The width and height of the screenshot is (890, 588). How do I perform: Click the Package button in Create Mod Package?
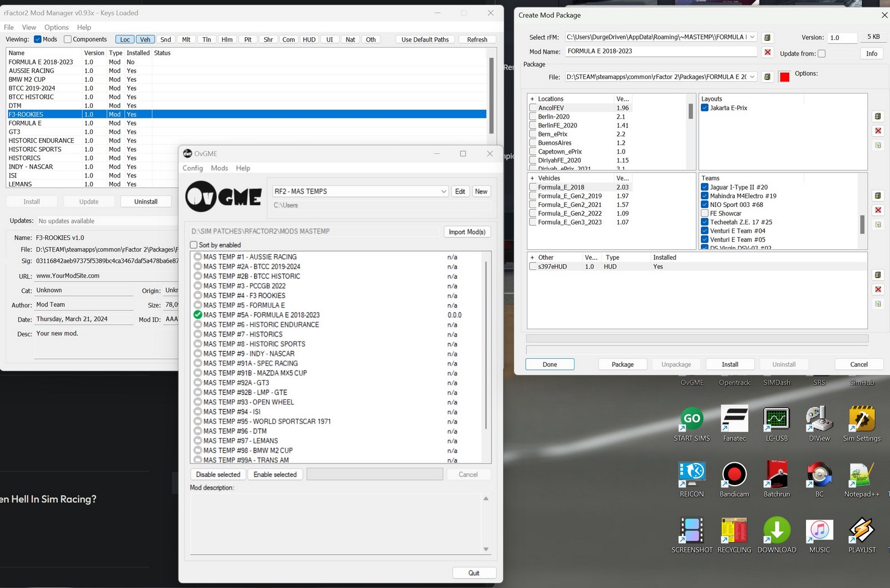click(622, 364)
